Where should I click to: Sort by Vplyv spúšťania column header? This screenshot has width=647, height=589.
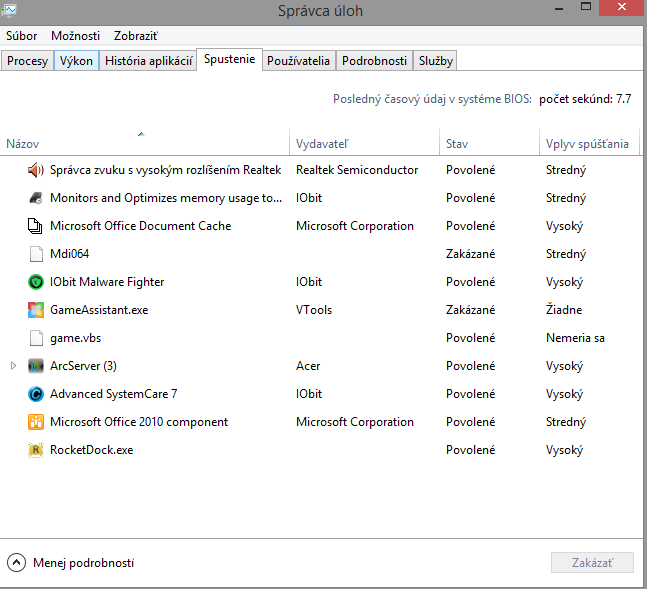point(589,144)
